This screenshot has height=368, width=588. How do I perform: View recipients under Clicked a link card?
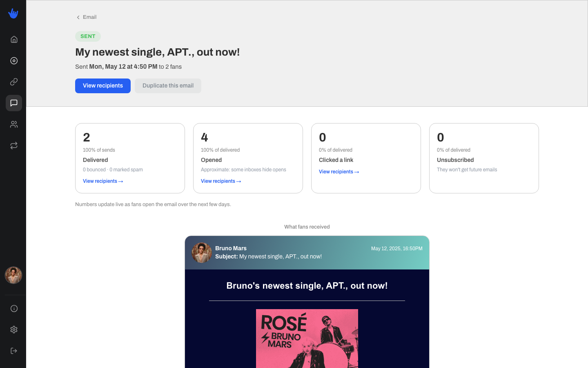[x=339, y=172]
